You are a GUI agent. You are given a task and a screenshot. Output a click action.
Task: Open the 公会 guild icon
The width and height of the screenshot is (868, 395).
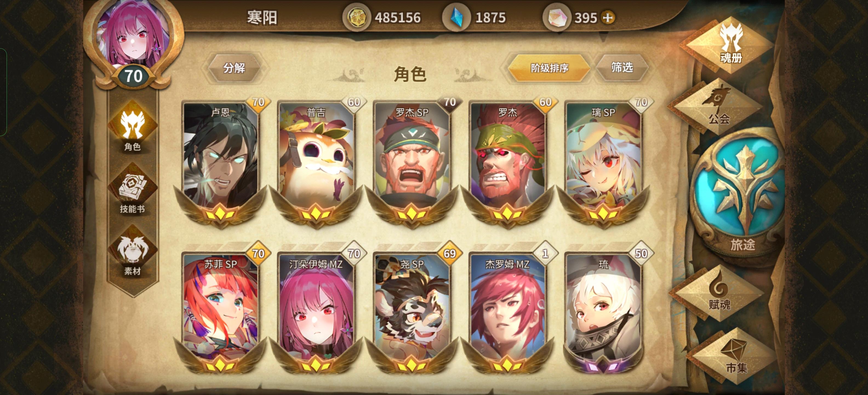tap(716, 106)
